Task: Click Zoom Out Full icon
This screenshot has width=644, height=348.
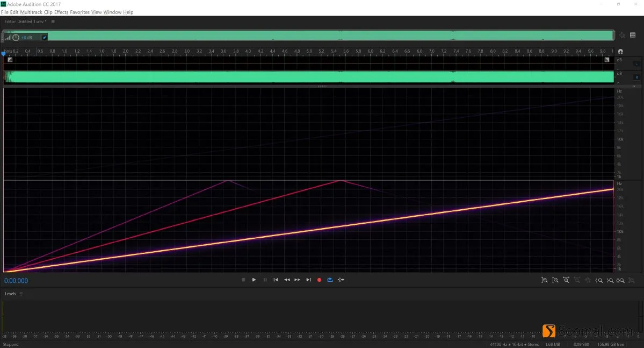Action: coord(588,280)
